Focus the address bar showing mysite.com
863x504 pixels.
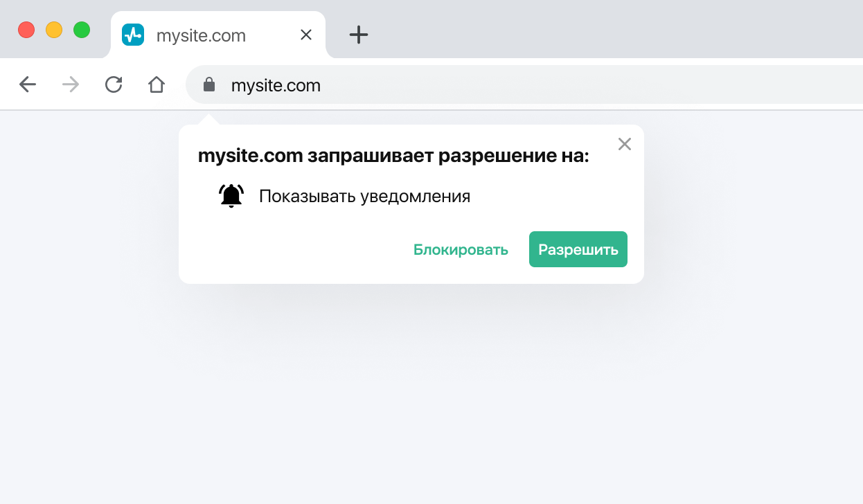[485, 85]
